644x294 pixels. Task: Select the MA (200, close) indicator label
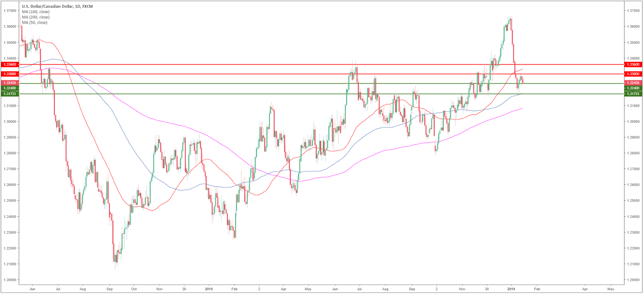[35, 17]
